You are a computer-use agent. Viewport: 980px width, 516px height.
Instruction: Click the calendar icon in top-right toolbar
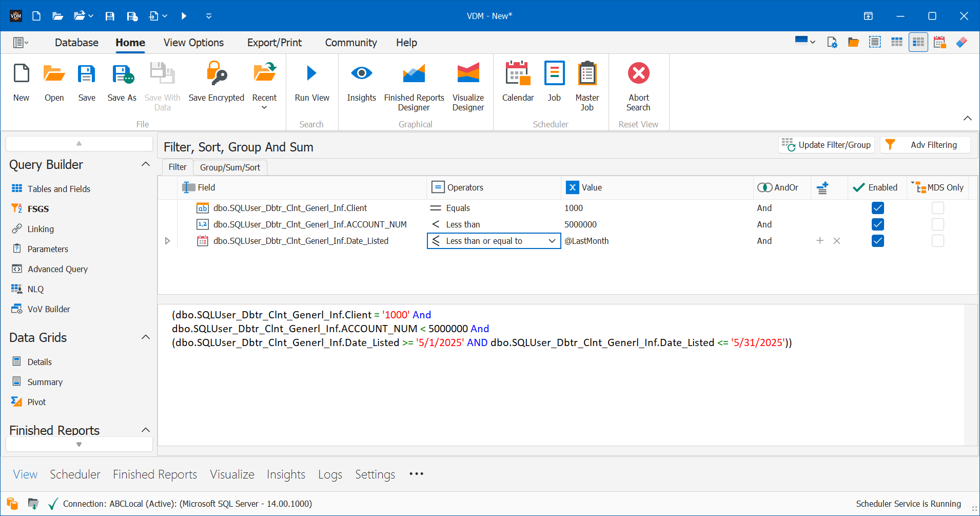click(939, 42)
